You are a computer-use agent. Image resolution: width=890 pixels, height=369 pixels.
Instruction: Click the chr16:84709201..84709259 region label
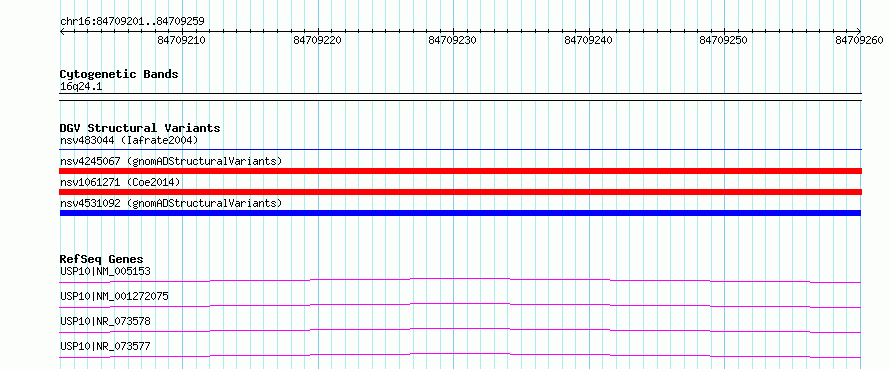[x=132, y=22]
